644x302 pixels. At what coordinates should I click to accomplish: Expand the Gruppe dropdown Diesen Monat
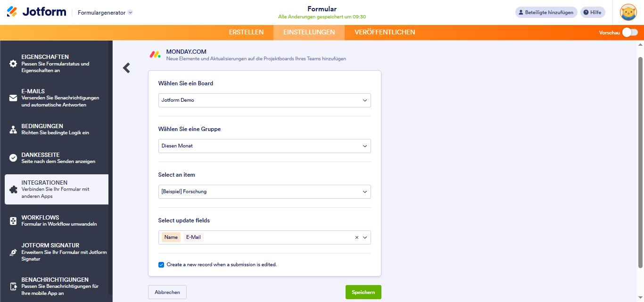[x=264, y=146]
